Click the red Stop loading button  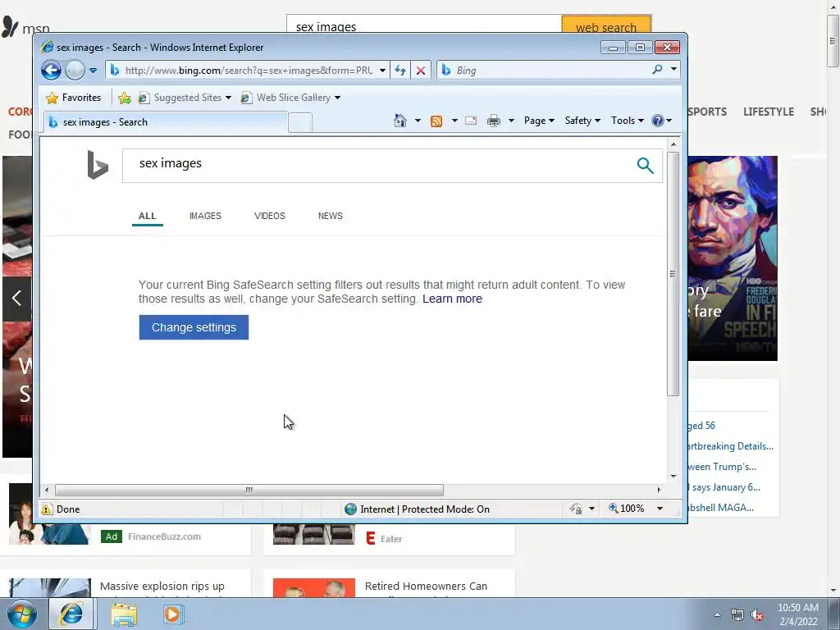point(421,71)
